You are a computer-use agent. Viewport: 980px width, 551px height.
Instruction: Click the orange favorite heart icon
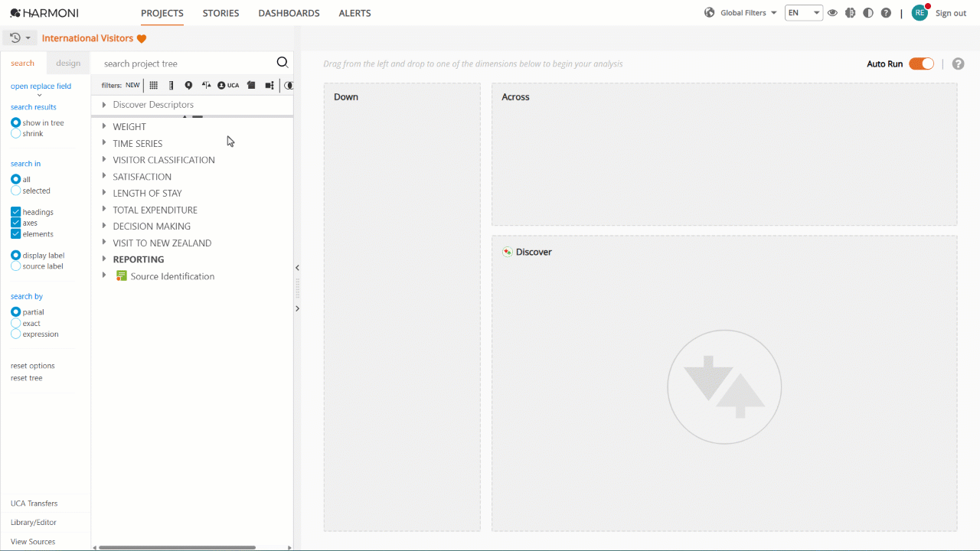pos(142,38)
